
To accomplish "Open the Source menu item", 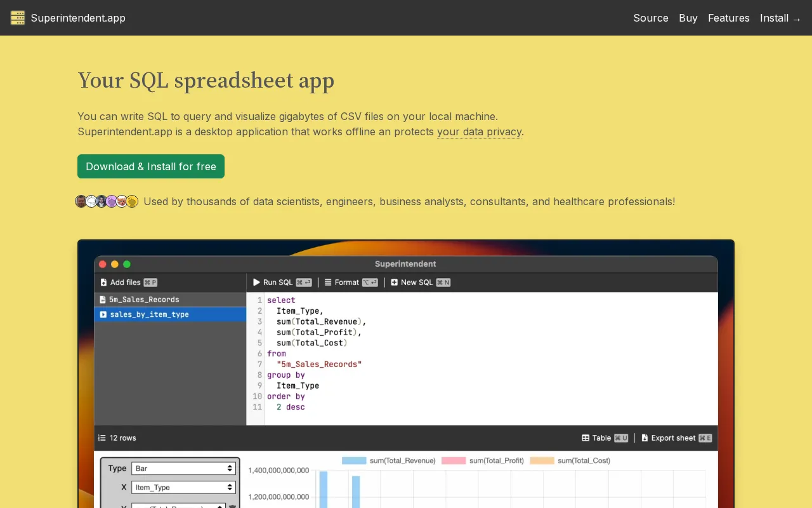I will pos(651,18).
